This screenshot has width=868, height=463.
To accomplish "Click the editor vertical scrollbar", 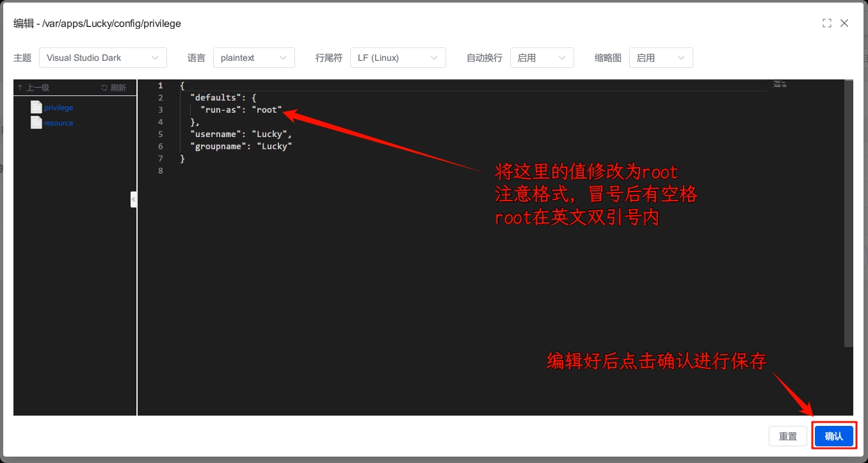I will (849, 213).
